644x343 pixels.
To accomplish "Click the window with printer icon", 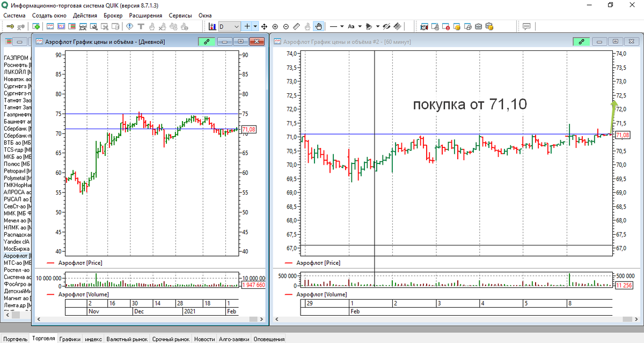I will (467, 26).
